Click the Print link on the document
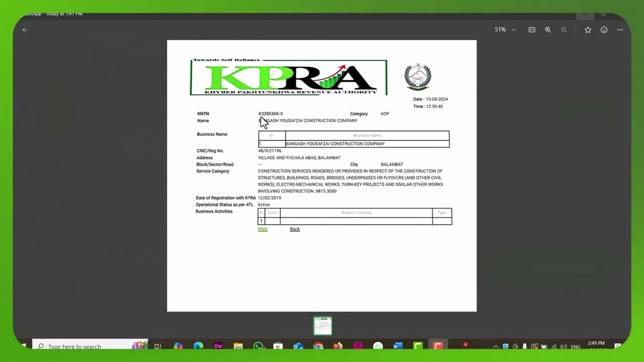This screenshot has width=644, height=362. point(263,229)
